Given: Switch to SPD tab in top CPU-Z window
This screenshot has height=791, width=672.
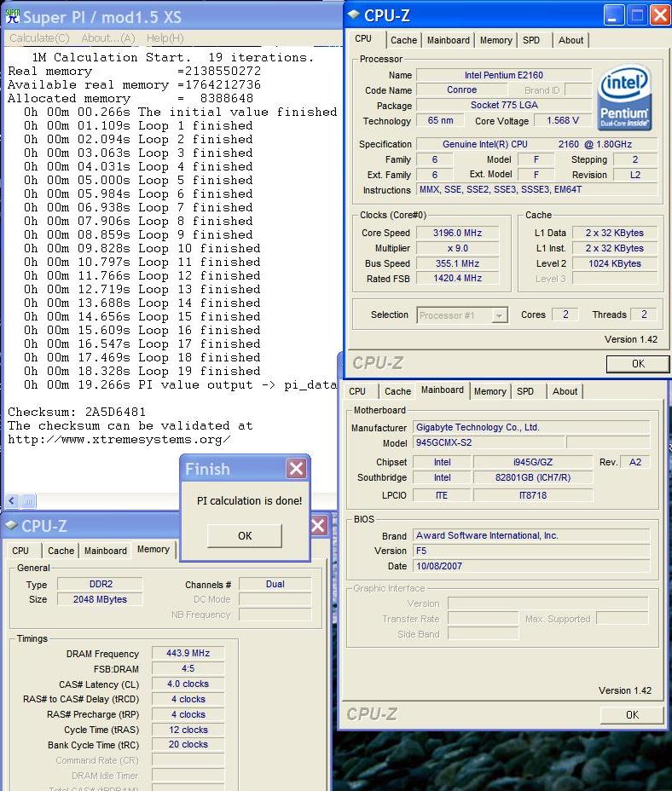Looking at the screenshot, I should point(531,40).
